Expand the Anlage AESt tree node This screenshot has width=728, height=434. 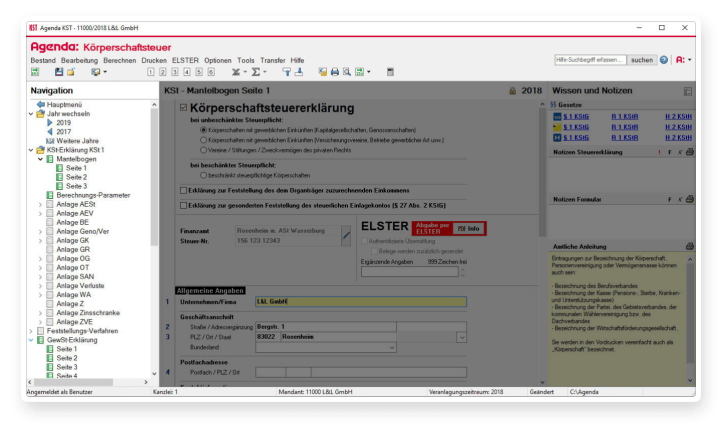coord(40,204)
